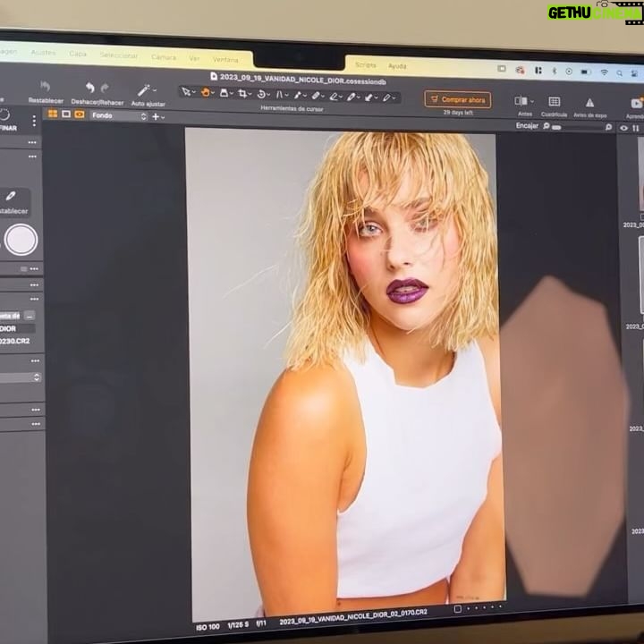Viewport: 644px width, 644px height.
Task: Switch to single image viewer icon
Action: tap(66, 114)
